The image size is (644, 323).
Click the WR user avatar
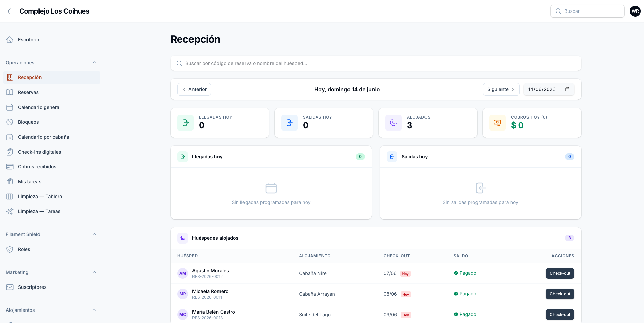click(x=635, y=11)
